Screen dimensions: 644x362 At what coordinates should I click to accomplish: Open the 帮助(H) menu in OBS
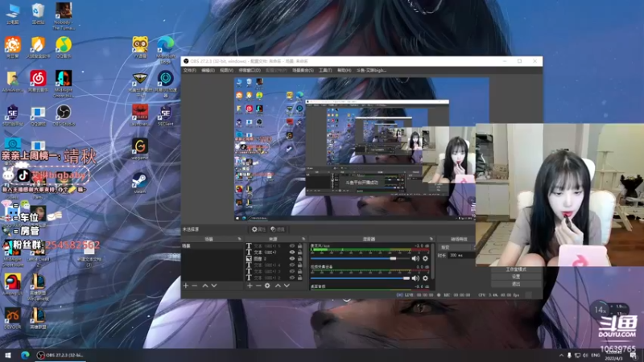(x=344, y=70)
